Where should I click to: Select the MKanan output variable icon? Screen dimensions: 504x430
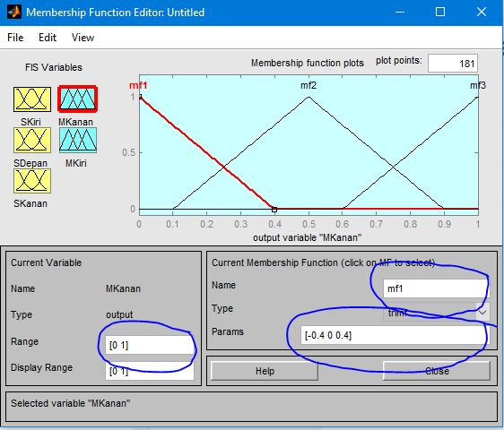[x=77, y=99]
